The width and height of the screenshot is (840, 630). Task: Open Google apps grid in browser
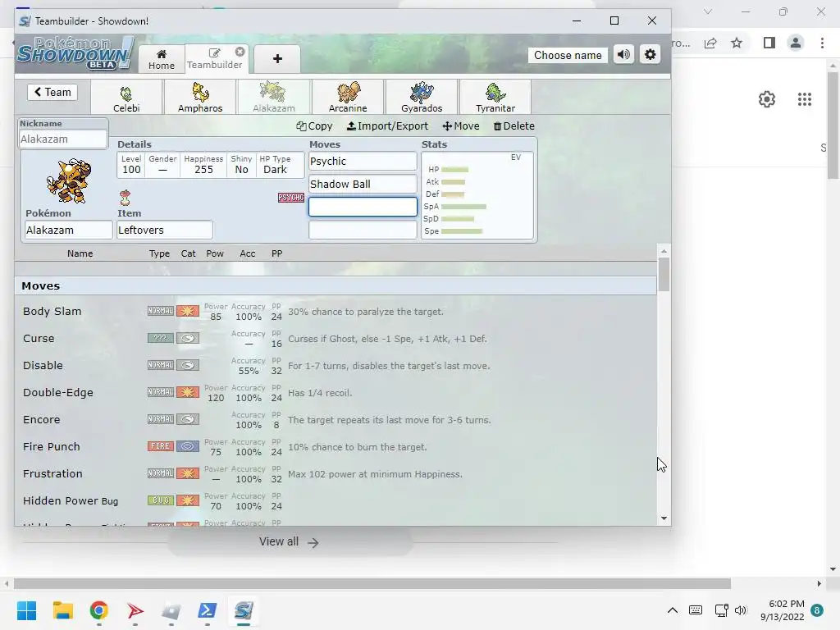coord(804,99)
